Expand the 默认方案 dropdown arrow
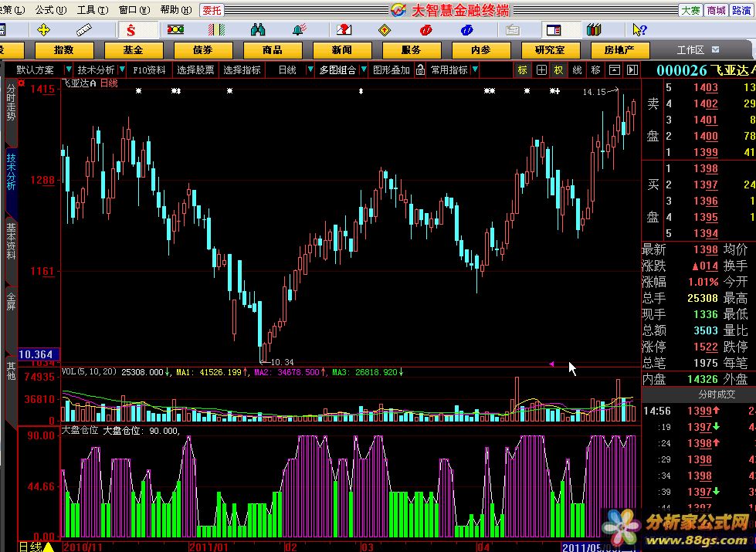Image resolution: width=756 pixels, height=552 pixels. pos(69,69)
